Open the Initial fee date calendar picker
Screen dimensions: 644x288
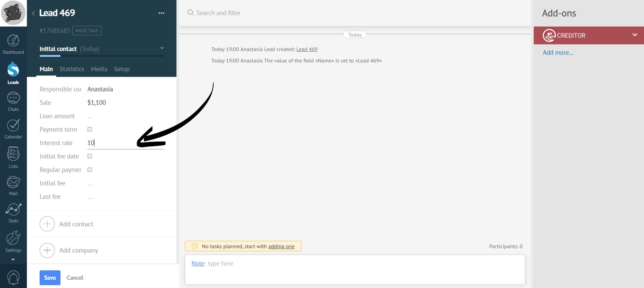(90, 156)
